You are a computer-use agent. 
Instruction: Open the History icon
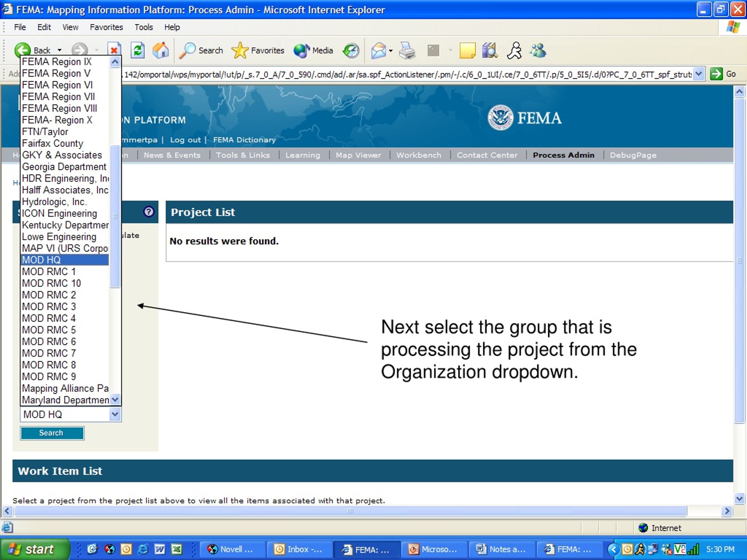point(351,51)
